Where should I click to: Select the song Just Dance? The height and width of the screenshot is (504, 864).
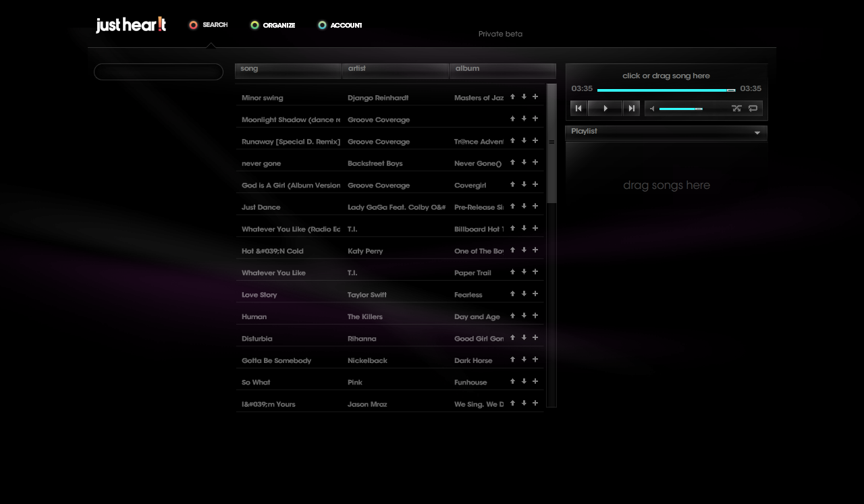(261, 207)
